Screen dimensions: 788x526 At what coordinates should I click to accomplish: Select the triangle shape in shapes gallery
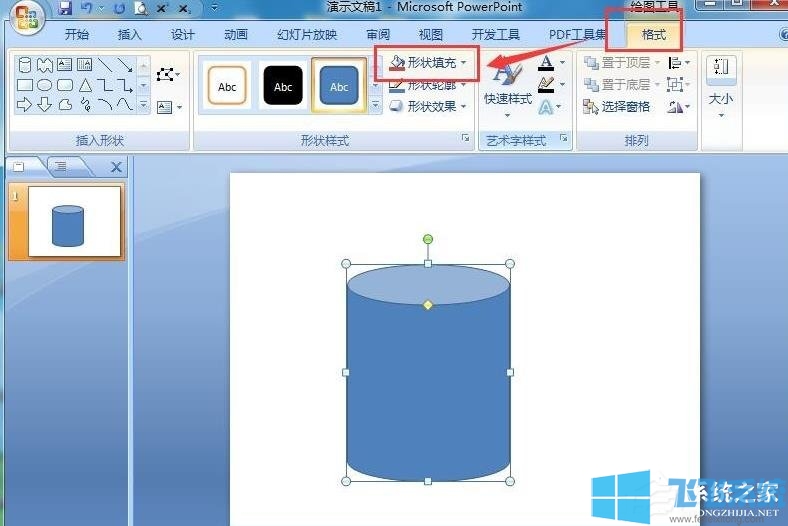click(85, 85)
